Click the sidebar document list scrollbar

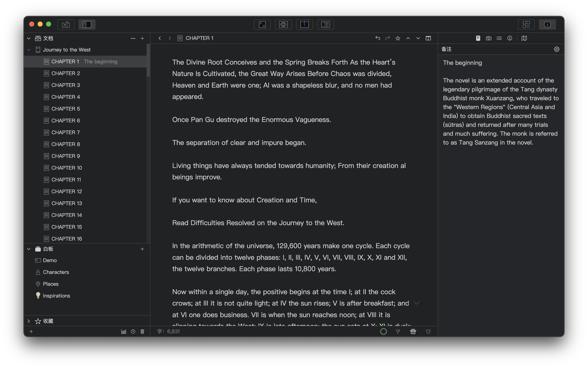pos(148,61)
